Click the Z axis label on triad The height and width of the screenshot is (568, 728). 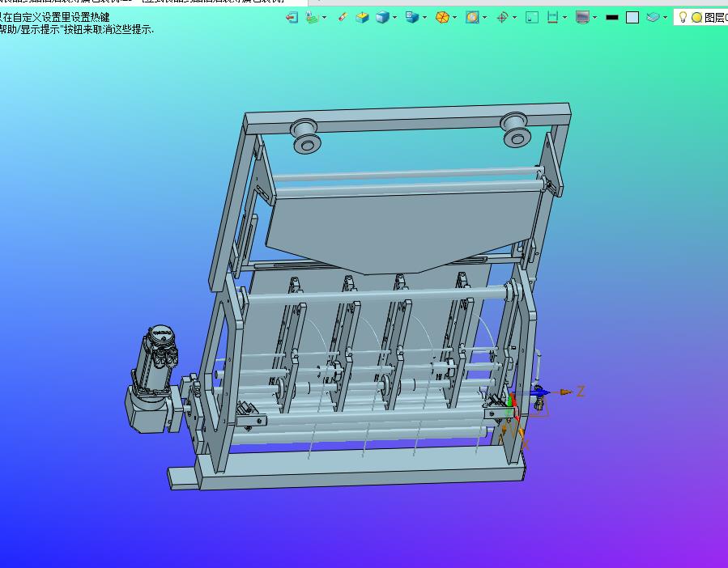(581, 391)
